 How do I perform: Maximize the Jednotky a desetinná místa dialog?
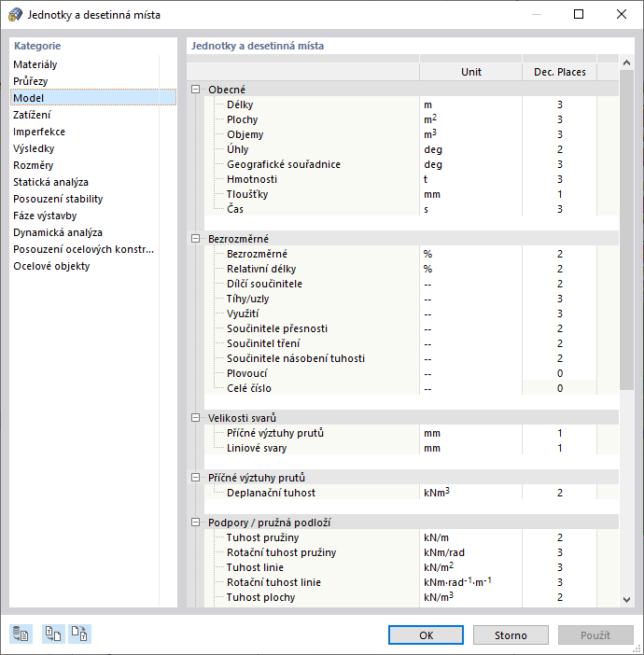tap(579, 14)
